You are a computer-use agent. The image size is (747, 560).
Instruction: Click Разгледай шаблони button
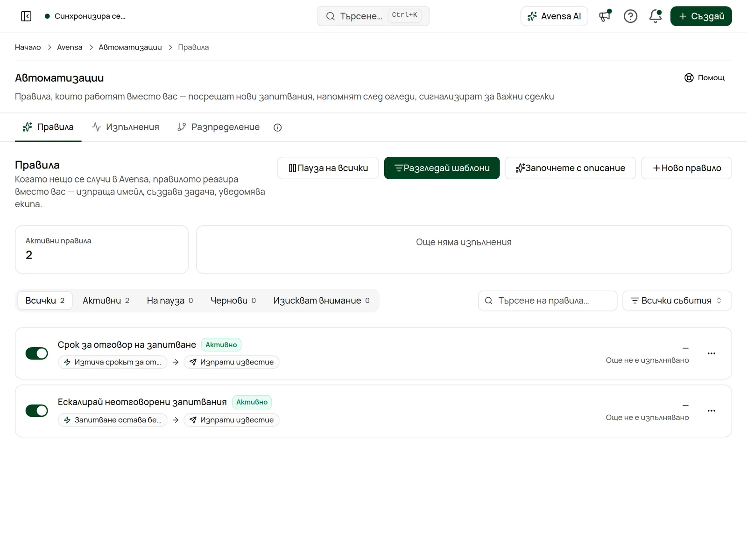442,168
